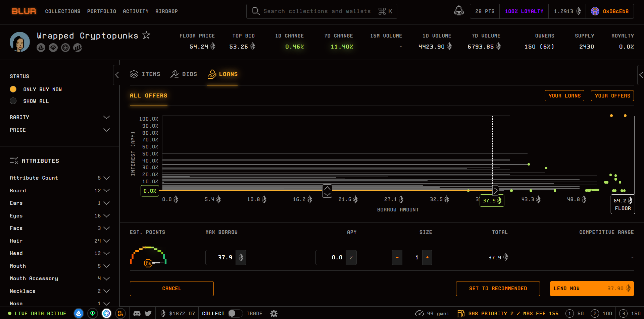
Task: Expand the Rarity filter
Action: pos(60,117)
